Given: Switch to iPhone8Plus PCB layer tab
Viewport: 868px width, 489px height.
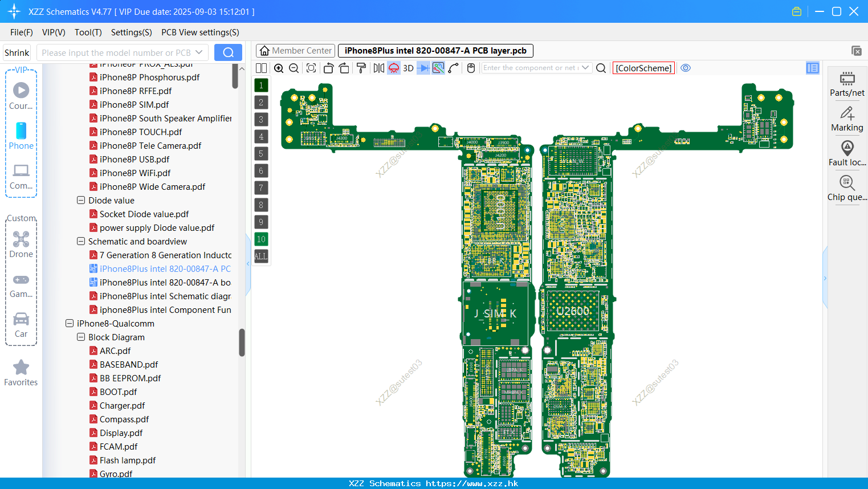Looking at the screenshot, I should [436, 51].
